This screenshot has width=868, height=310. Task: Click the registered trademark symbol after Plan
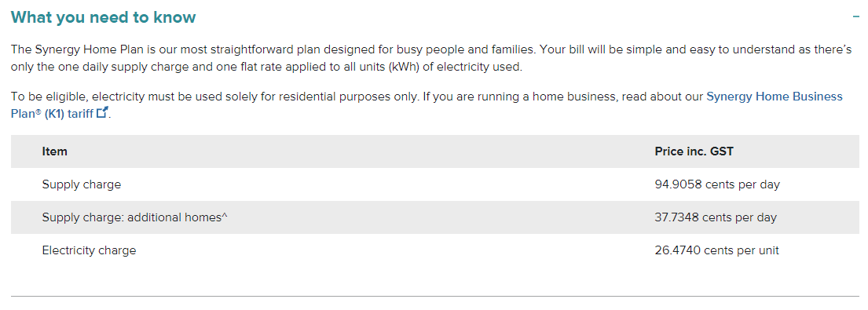click(x=38, y=113)
